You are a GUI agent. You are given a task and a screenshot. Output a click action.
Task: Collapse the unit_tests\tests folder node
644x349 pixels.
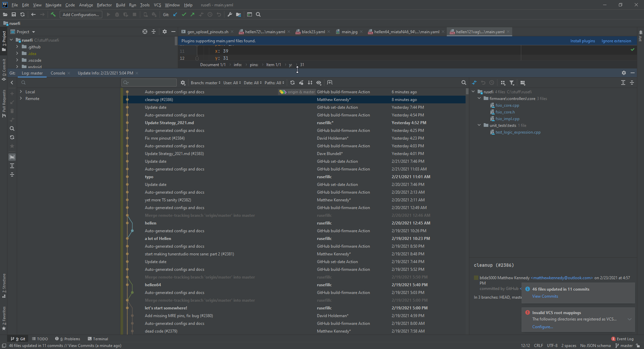(479, 125)
